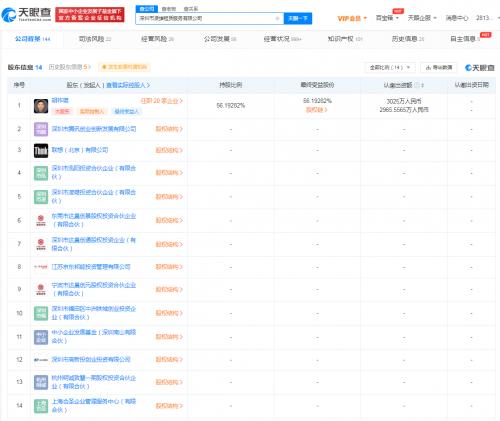Click the green company logo in row 4
The width and height of the screenshot is (500, 421).
click(x=41, y=173)
